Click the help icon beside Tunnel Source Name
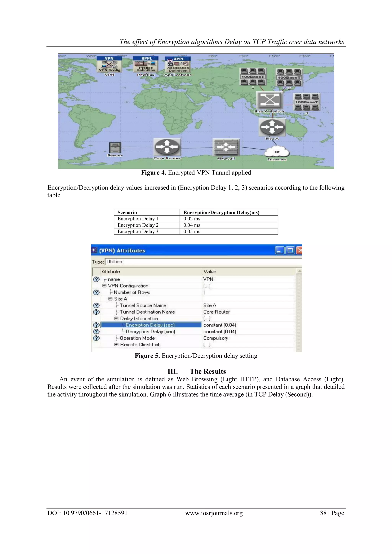 [x=96, y=305]
